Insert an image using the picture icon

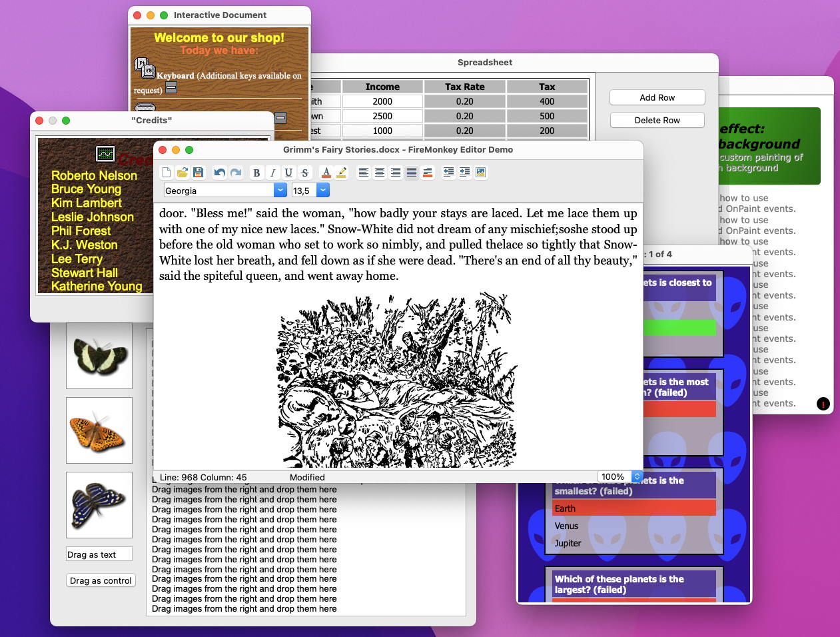coord(480,173)
